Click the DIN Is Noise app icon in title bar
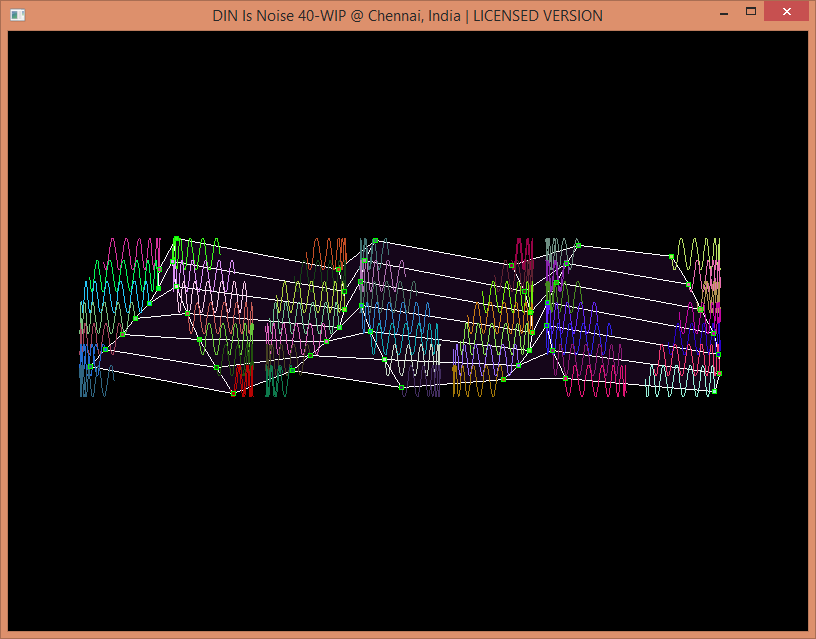The width and height of the screenshot is (816, 639). pos(17,15)
